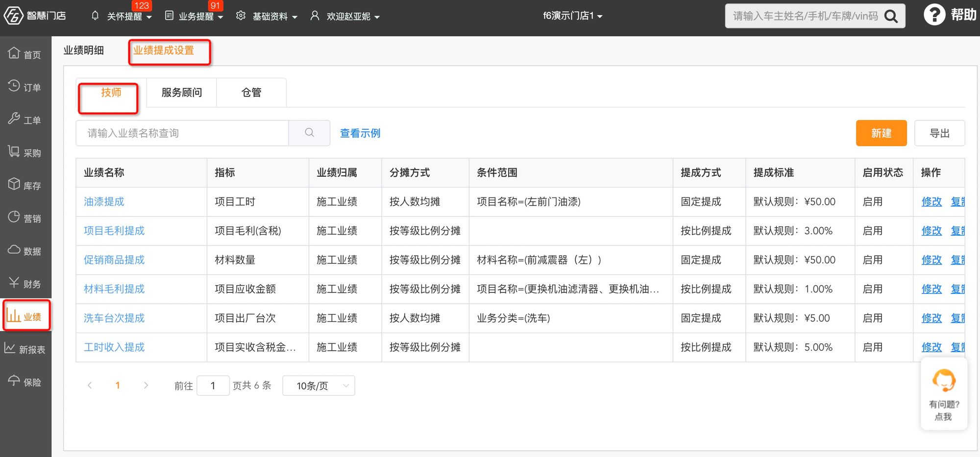Select the 技师 tab
The image size is (980, 457).
click(x=111, y=92)
